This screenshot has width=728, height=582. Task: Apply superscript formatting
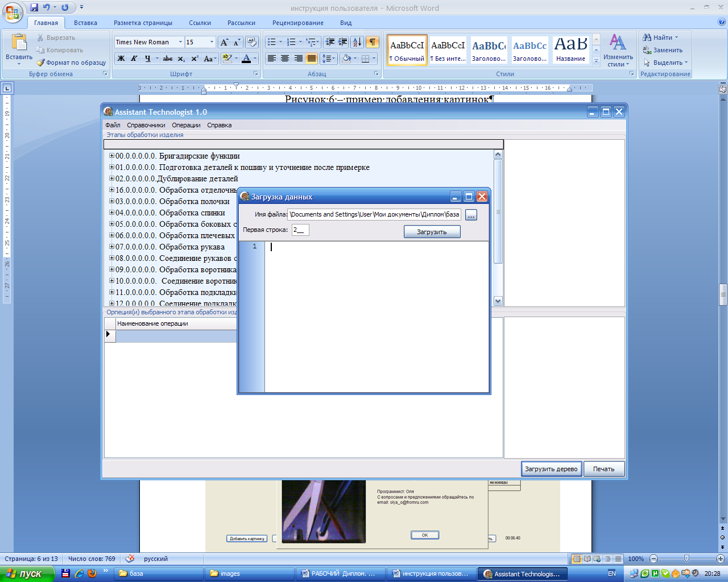[x=195, y=58]
